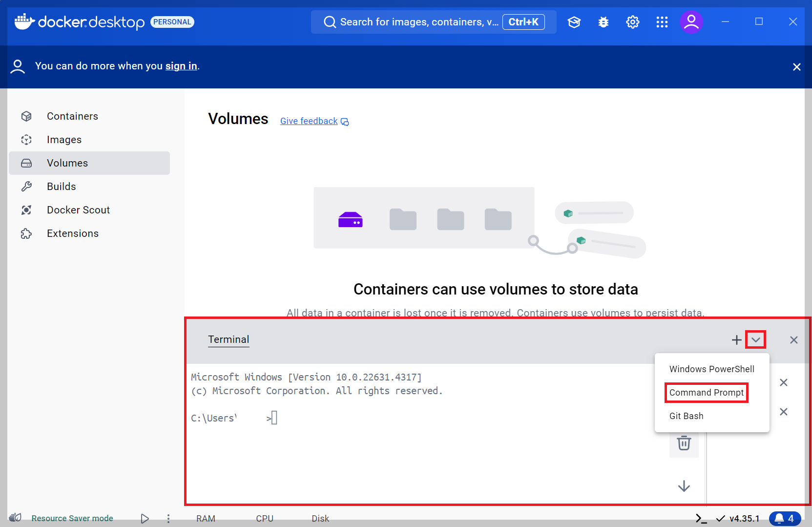Click the sign-in banner user icon

tap(18, 66)
